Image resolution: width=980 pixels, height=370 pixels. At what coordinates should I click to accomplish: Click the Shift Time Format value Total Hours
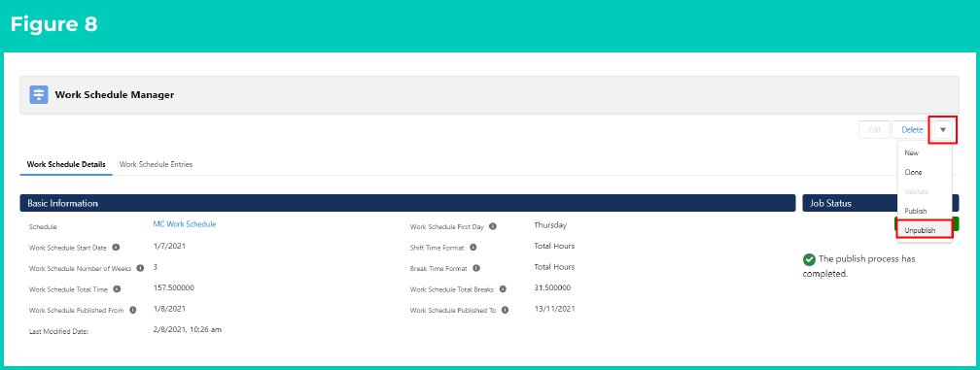pos(554,246)
